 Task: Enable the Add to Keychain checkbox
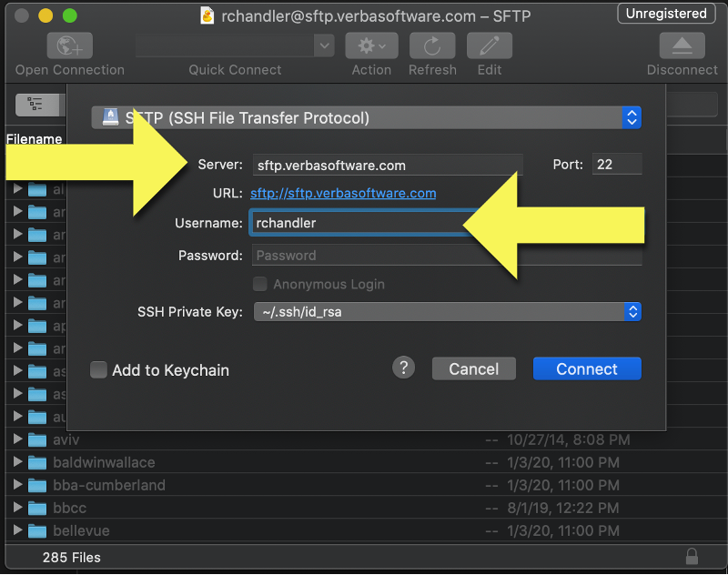pyautogui.click(x=98, y=369)
